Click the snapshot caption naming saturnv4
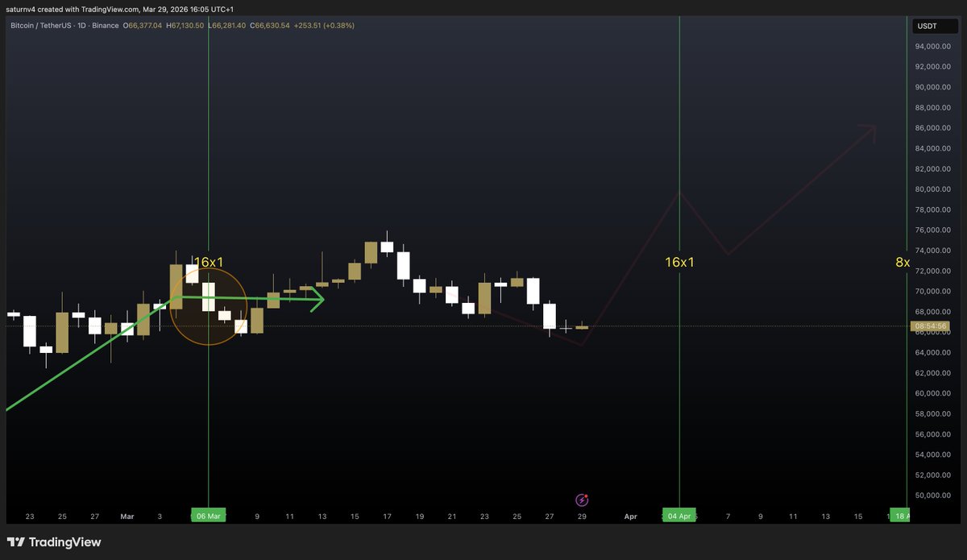 click(122, 9)
